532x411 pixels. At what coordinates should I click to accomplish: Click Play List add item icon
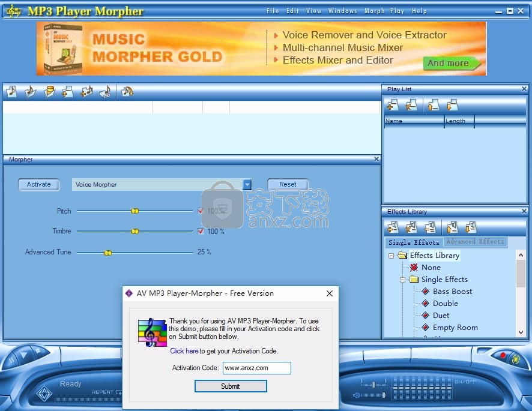click(x=393, y=105)
